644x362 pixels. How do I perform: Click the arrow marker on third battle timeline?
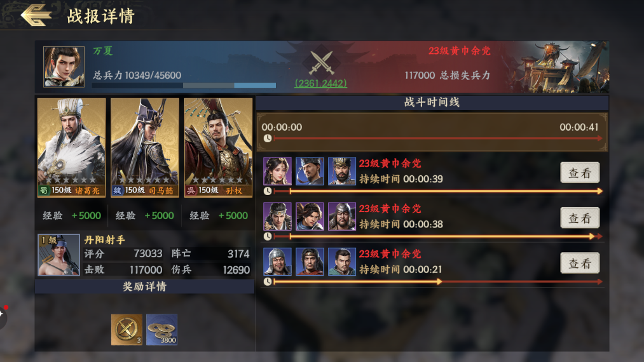pyautogui.click(x=439, y=281)
